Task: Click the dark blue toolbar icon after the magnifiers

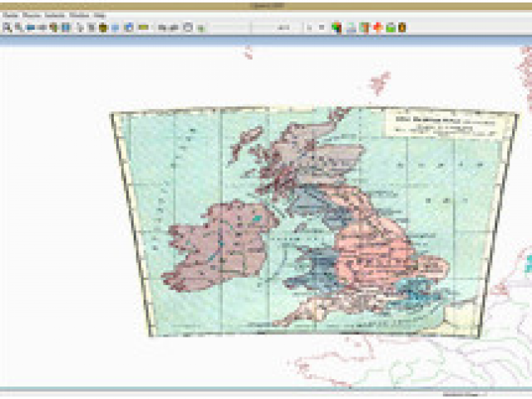Action: point(31,27)
